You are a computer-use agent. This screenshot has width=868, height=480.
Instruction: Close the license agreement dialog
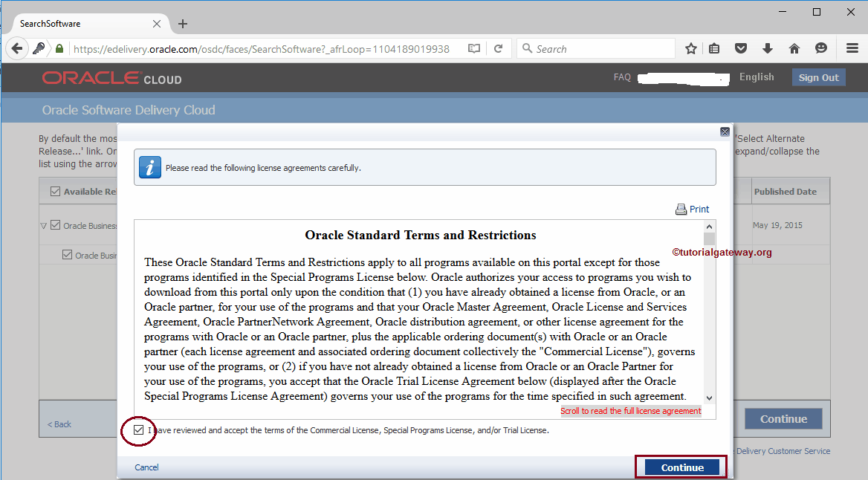725,132
